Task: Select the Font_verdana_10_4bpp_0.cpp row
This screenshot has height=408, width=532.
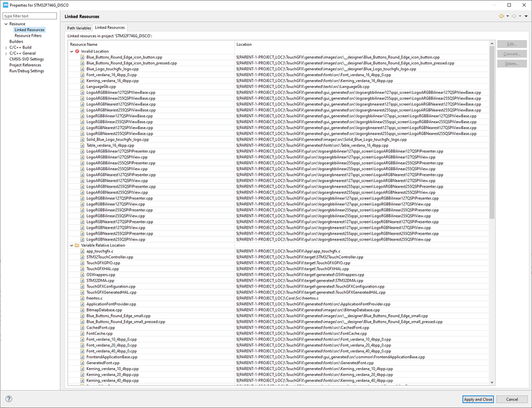Action: 279,339
